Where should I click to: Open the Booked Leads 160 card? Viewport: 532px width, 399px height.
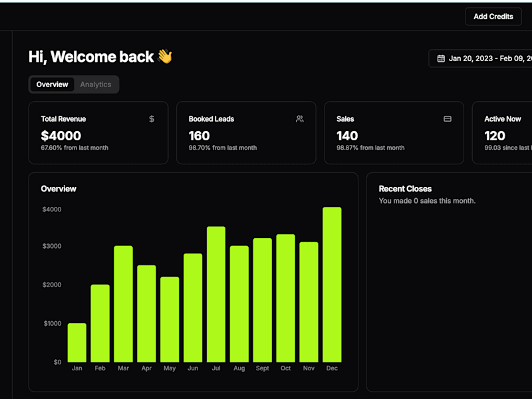[246, 132]
